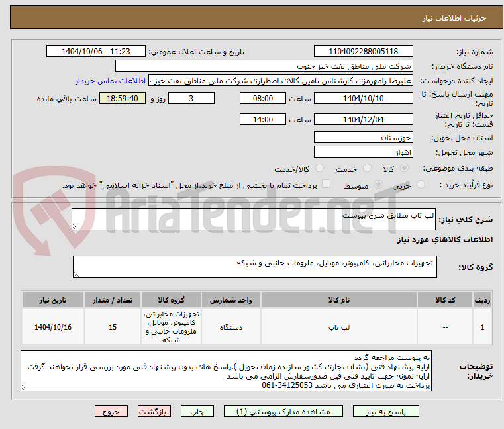504x429 pixels.
Task: Click the remaining days field 3
Action: [x=191, y=99]
